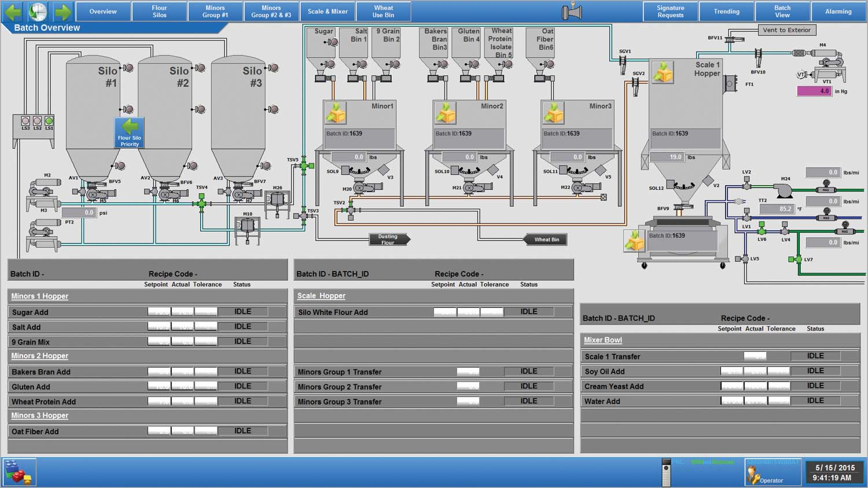This screenshot has height=488, width=868.
Task: Expand the Mixer Bowl section
Action: 602,340
